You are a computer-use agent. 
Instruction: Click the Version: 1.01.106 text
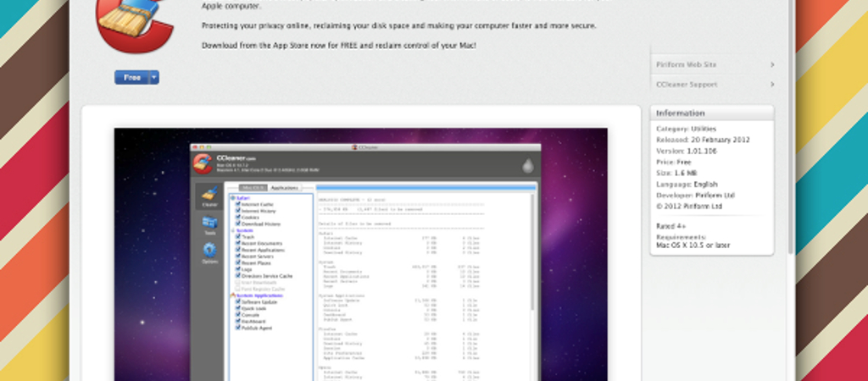pos(686,151)
